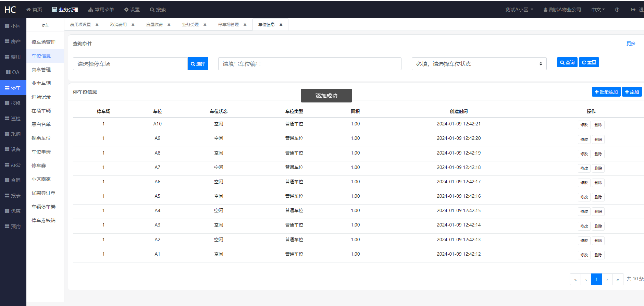Click the 查询 search button
The image size is (644, 306).
pos(567,62)
